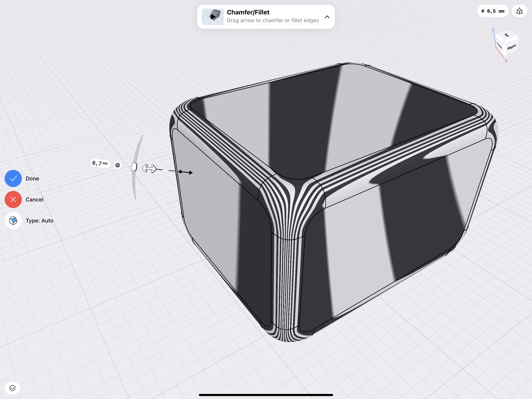Select Right face on orientation cube
Viewport: 532px width, 399px height.
click(512, 47)
